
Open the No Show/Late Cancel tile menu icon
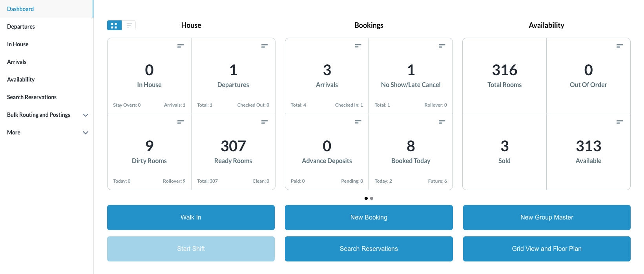442,46
